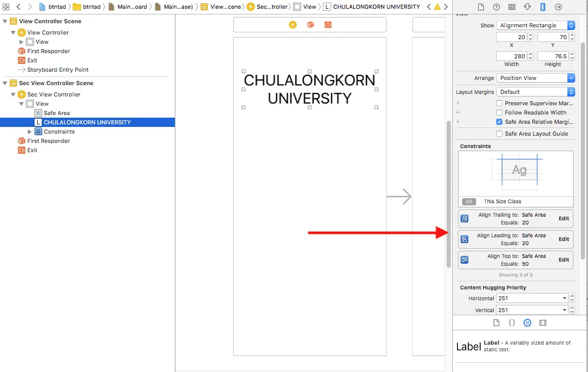
Task: Enable Follow Readable Width checkbox
Action: pos(499,112)
